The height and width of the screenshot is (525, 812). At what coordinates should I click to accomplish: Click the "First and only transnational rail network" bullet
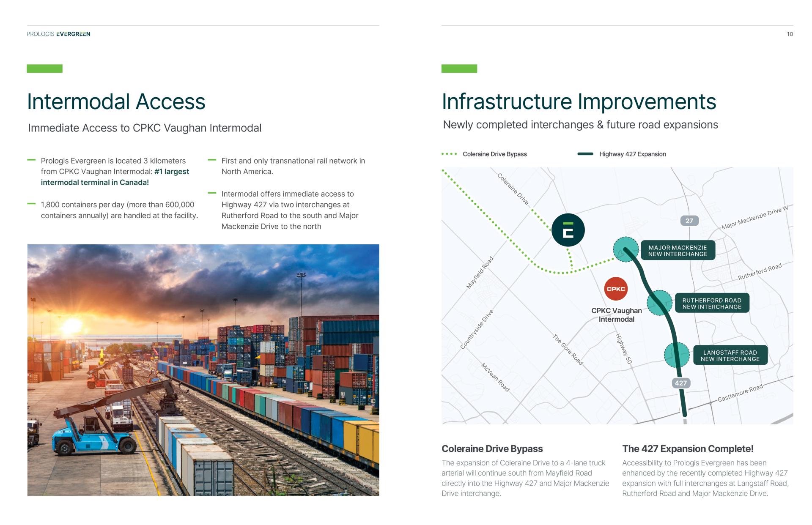coord(293,166)
